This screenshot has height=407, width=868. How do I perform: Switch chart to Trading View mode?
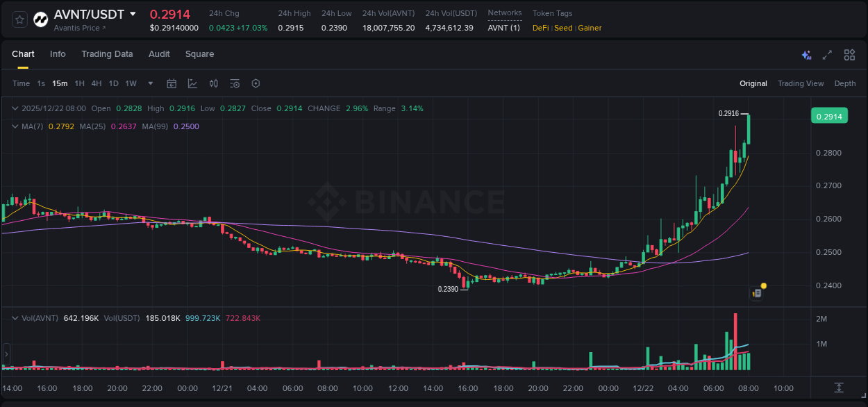click(x=801, y=83)
